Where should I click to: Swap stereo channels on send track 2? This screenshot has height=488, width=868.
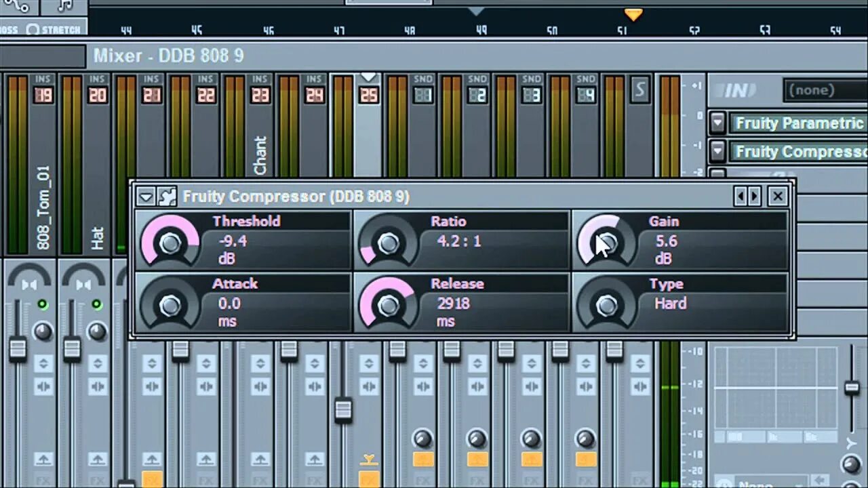click(x=477, y=387)
